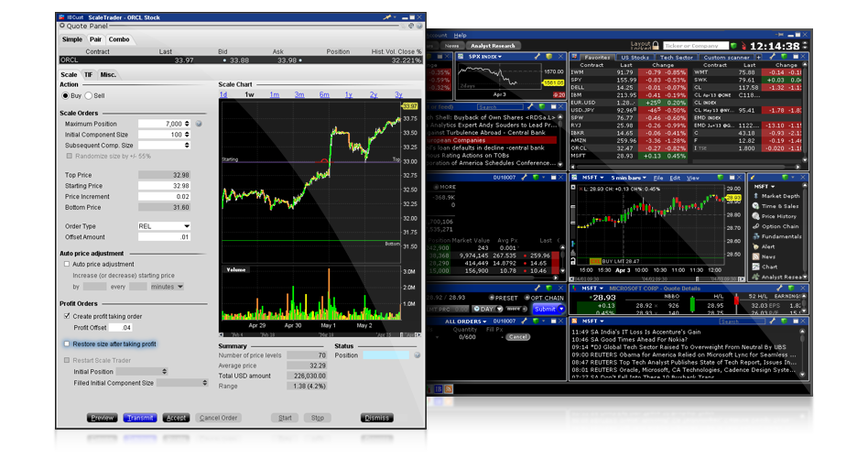Click wrench configure icon in SPX INDEX panel
This screenshot has height=458, width=868.
click(x=537, y=57)
